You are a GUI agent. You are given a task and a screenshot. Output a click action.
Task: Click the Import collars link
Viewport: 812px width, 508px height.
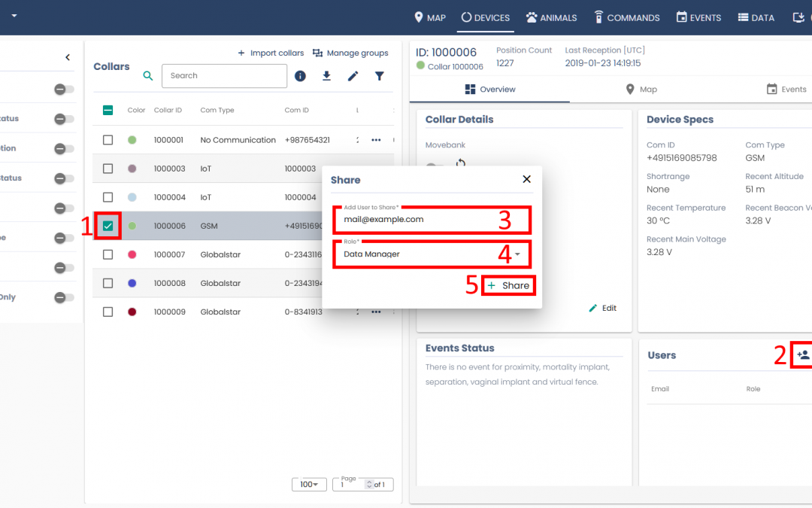coord(271,53)
